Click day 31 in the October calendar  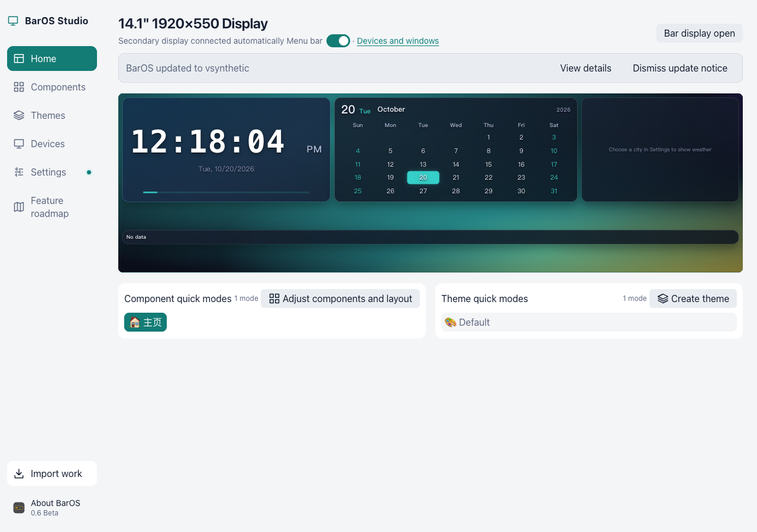(554, 191)
